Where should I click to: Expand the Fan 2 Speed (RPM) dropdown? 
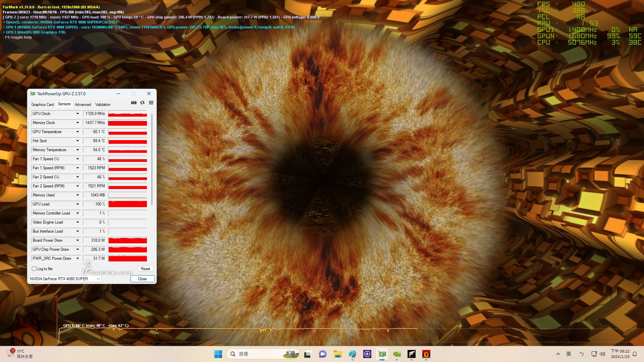pyautogui.click(x=77, y=186)
